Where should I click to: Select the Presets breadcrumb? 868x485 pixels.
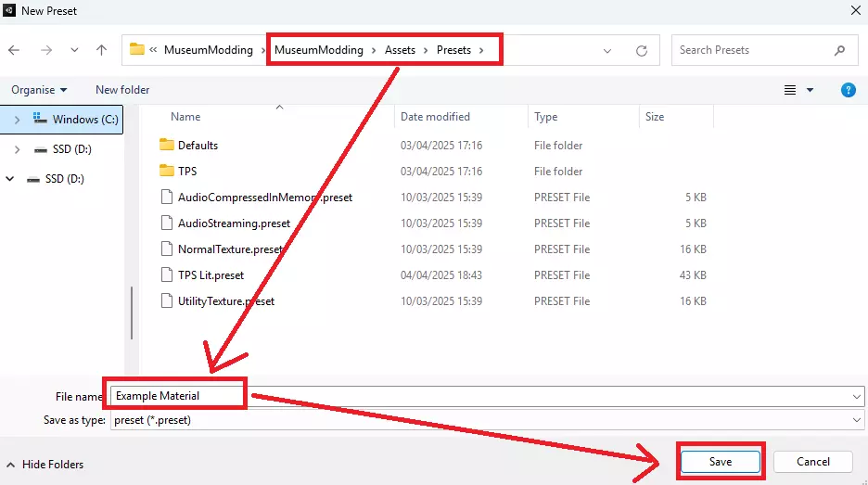pyautogui.click(x=453, y=50)
